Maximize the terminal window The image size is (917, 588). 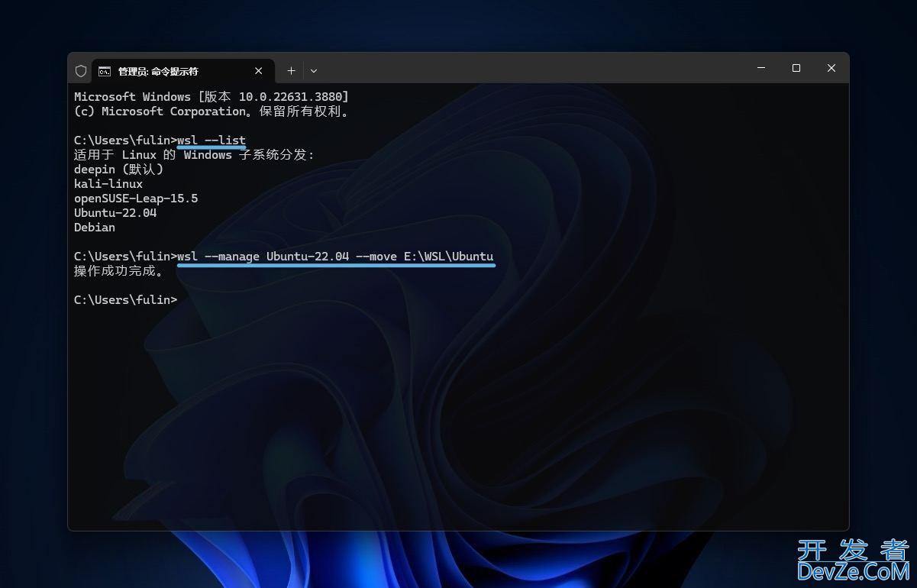[x=796, y=68]
